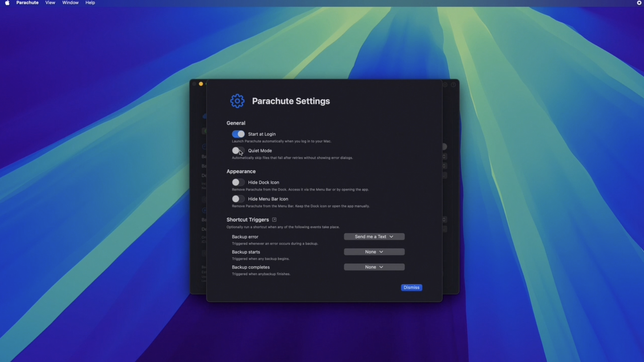Open the Backup starts shortcut dropdown
The width and height of the screenshot is (644, 362).
pyautogui.click(x=374, y=252)
